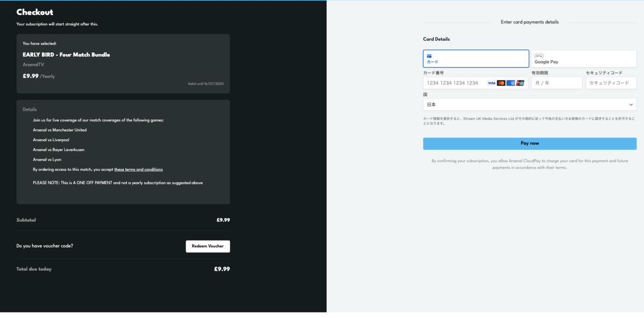
Task: Click the Visa card brand icon
Action: click(492, 83)
